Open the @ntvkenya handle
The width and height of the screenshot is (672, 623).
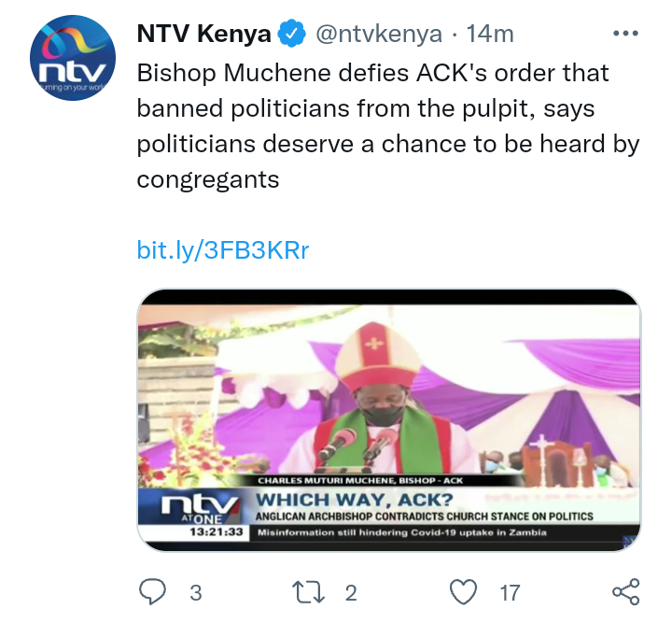tap(379, 34)
